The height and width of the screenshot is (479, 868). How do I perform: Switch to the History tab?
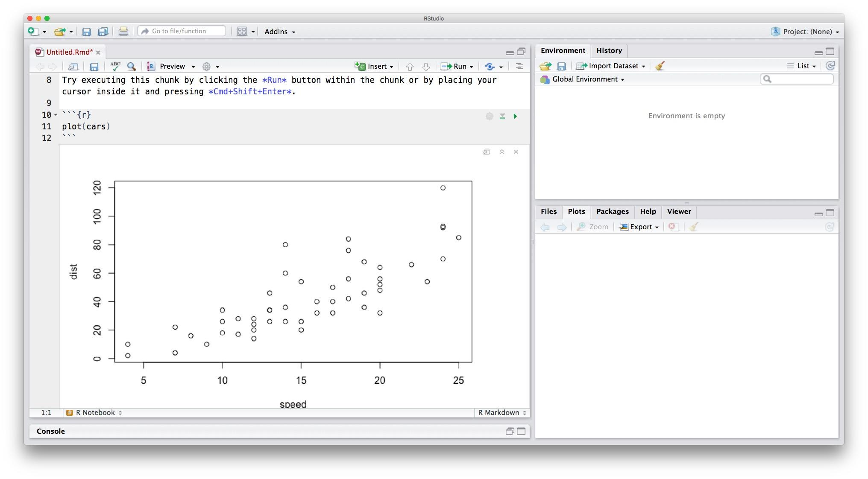click(x=609, y=50)
